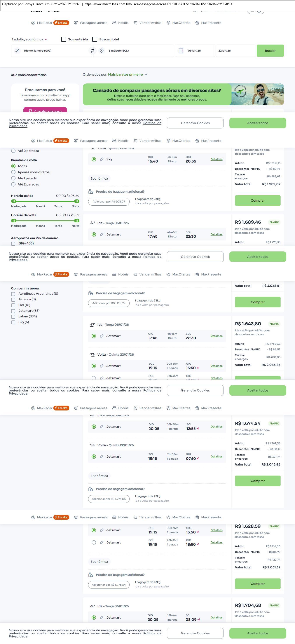Click the calendar icon in the departure date field
Image resolution: width=295 pixels, height=644 pixels.
[x=181, y=51]
